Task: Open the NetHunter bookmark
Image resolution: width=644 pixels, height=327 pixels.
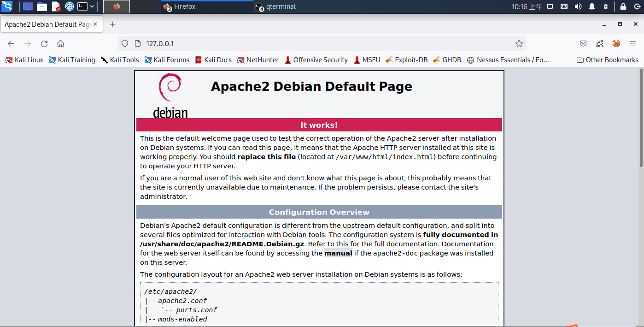Action: pyautogui.click(x=258, y=60)
